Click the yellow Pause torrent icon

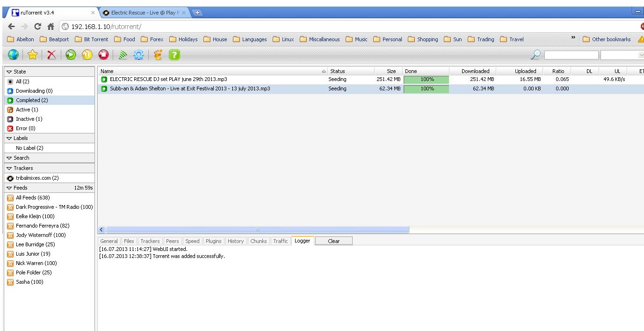(x=87, y=55)
